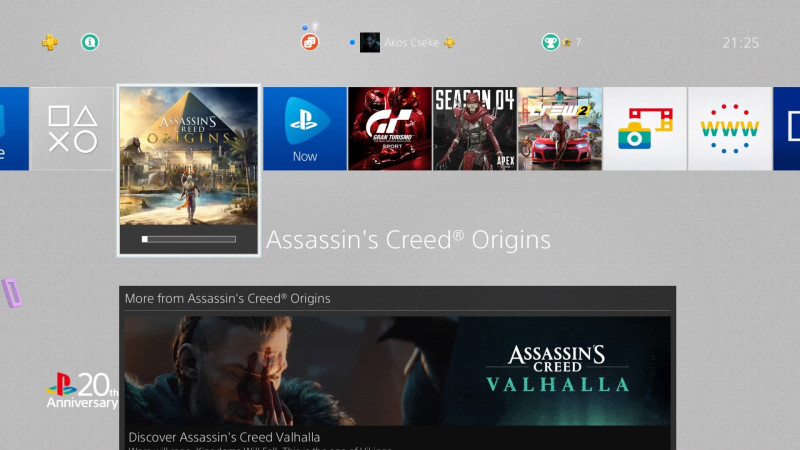Viewport: 800px width, 450px height.
Task: Open the Trophies cup icon
Action: coord(551,42)
